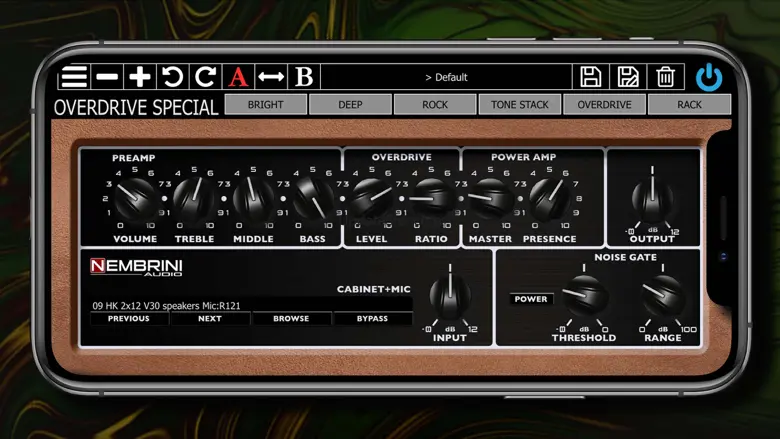
Task: Click the plus zoom-in icon
Action: (x=140, y=77)
